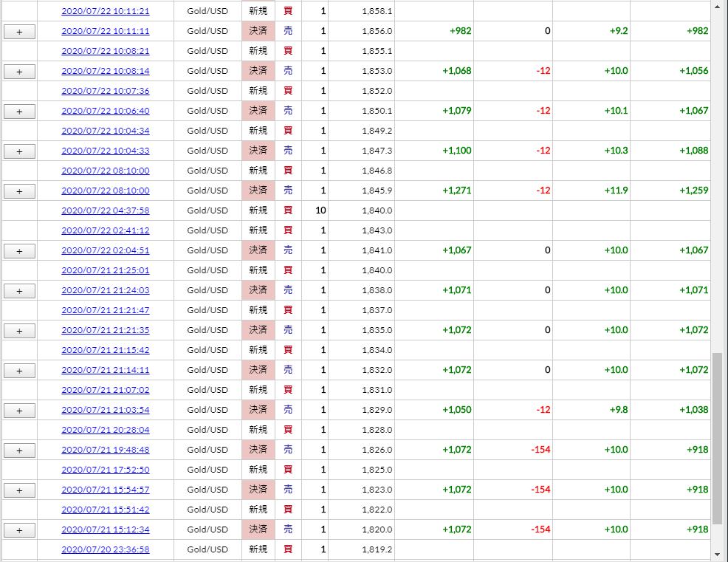Screen dimensions: 728x562
Task: Open order link 2020/07/21 15:51:42
Action: point(106,510)
